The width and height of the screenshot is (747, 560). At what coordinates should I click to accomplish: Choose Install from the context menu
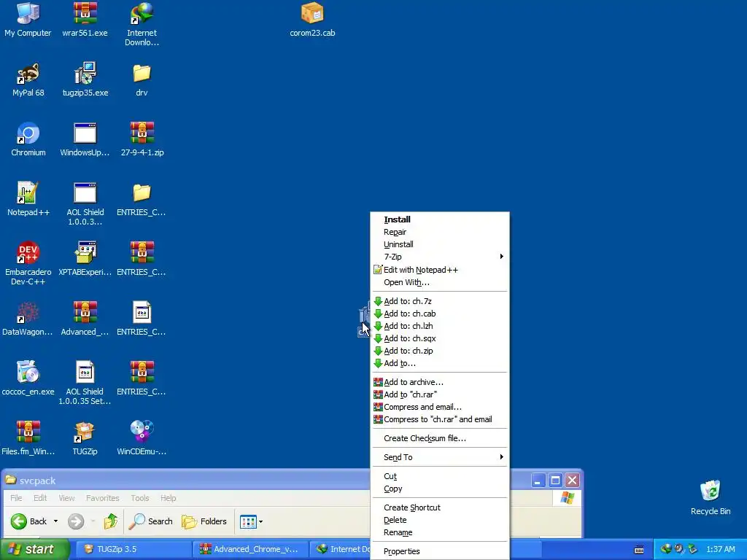pos(440,219)
